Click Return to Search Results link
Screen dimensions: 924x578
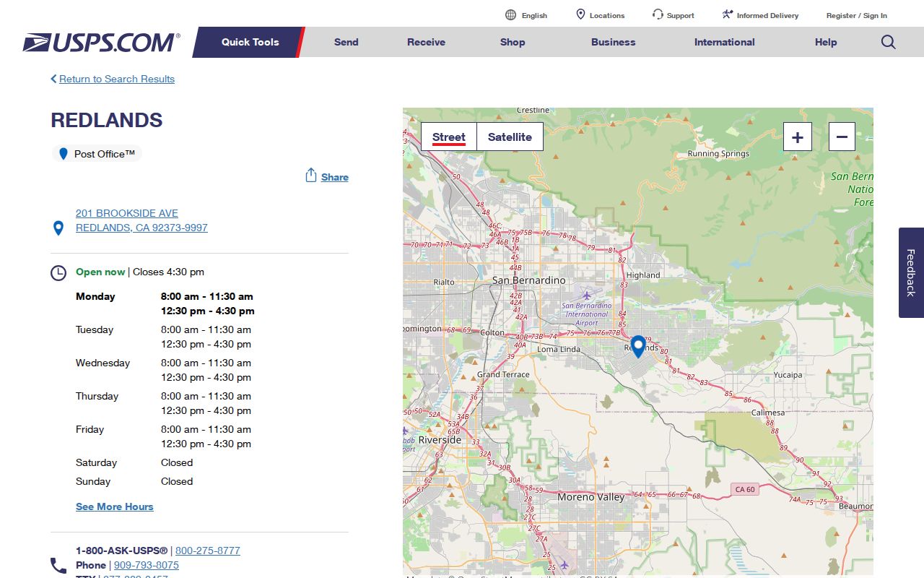coord(117,79)
